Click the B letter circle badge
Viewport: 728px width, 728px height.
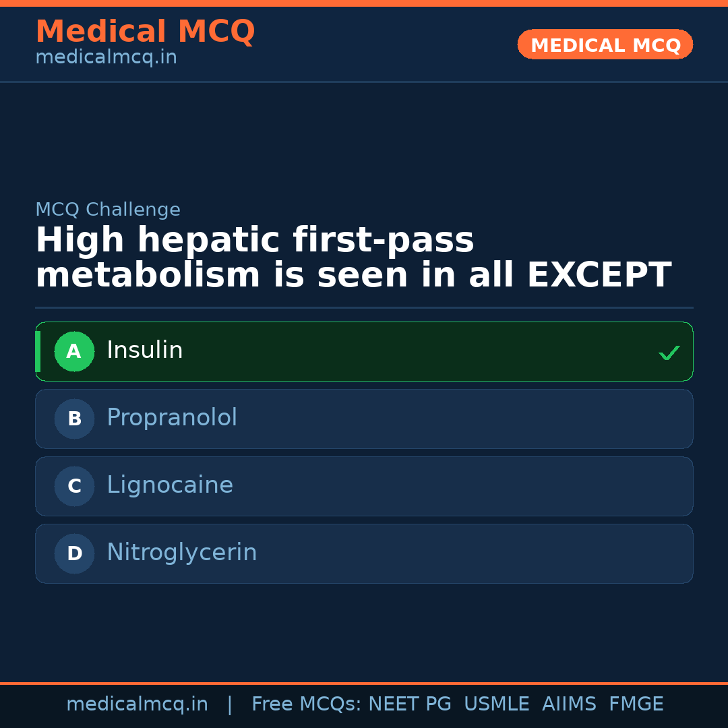pos(74,419)
